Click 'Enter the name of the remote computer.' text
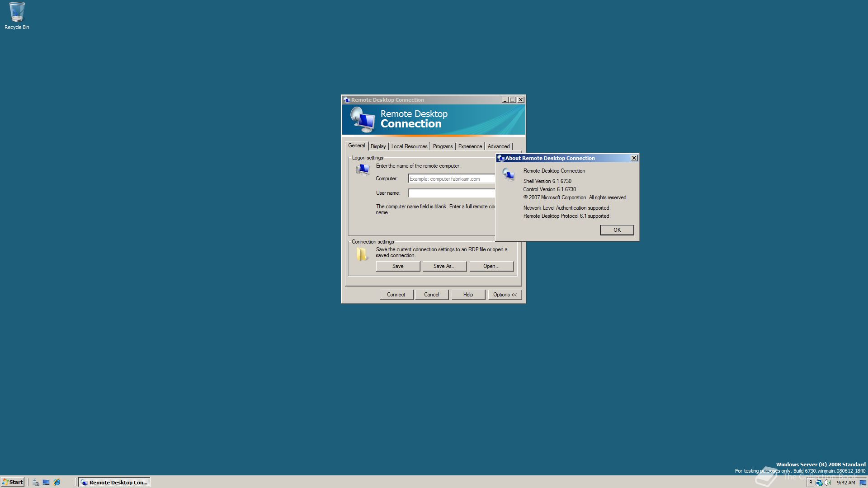This screenshot has height=488, width=868. pos(418,166)
